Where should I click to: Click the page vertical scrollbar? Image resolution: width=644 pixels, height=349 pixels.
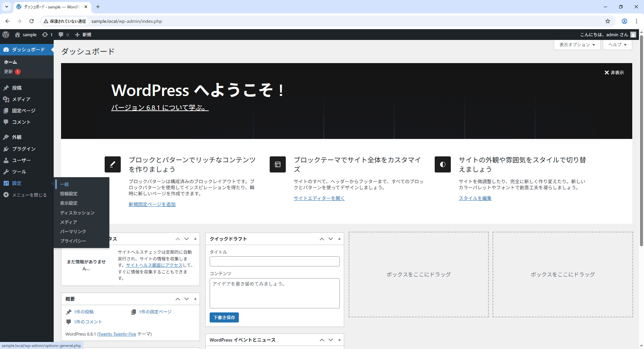[641, 141]
